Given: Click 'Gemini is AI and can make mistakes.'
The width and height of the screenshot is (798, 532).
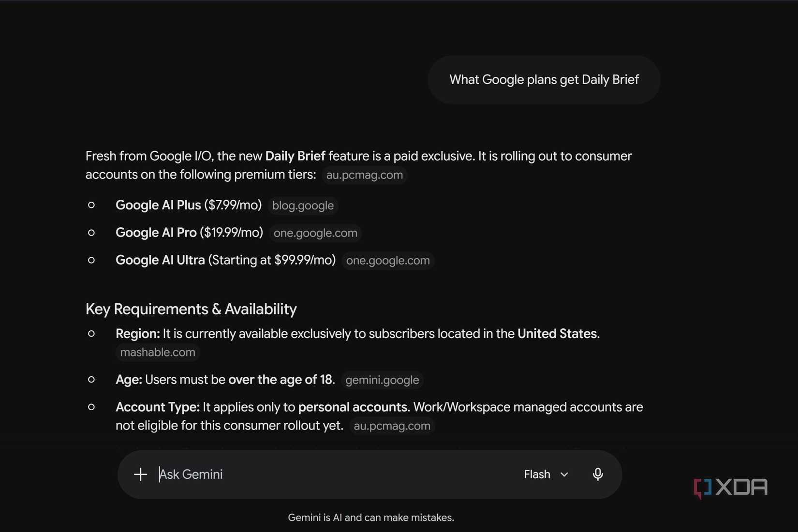Looking at the screenshot, I should [x=371, y=517].
